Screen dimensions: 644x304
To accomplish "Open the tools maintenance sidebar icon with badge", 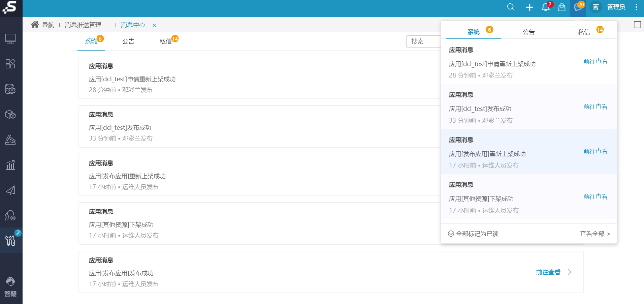I will coord(10,240).
